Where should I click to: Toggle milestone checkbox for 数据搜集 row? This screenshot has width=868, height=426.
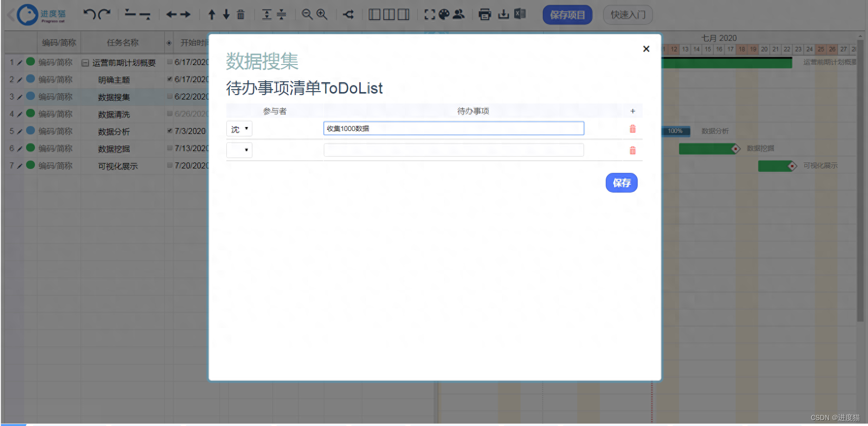pyautogui.click(x=170, y=97)
